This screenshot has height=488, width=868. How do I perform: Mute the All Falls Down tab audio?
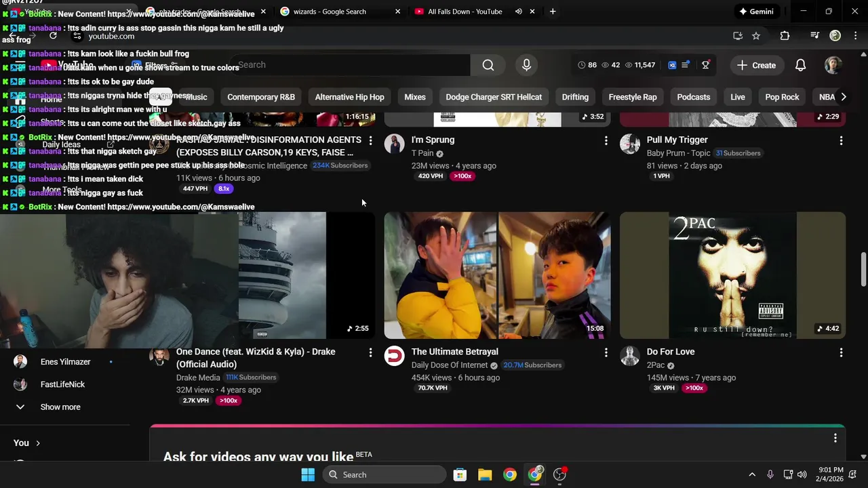coord(519,12)
